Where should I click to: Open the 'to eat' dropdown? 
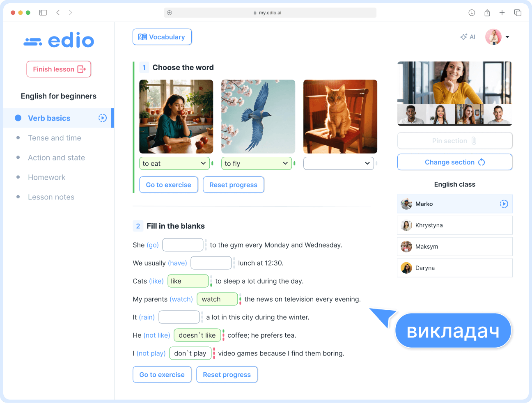point(174,163)
